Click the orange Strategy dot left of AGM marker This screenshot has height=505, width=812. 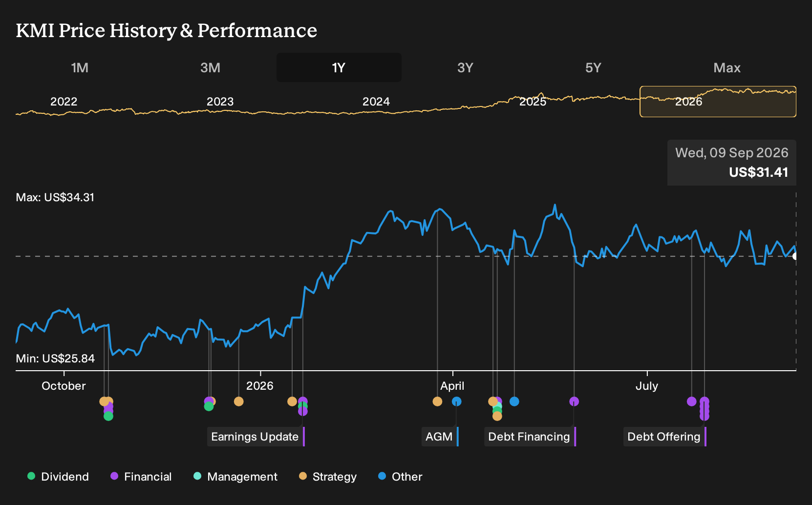coord(437,401)
